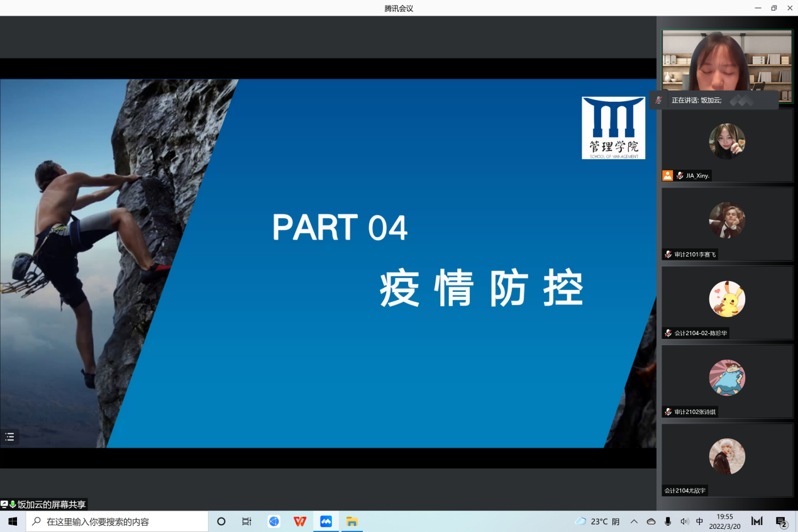Image resolution: width=798 pixels, height=532 pixels.
Task: Select the speaker 饭加云 video thumbnail
Action: pos(727,66)
